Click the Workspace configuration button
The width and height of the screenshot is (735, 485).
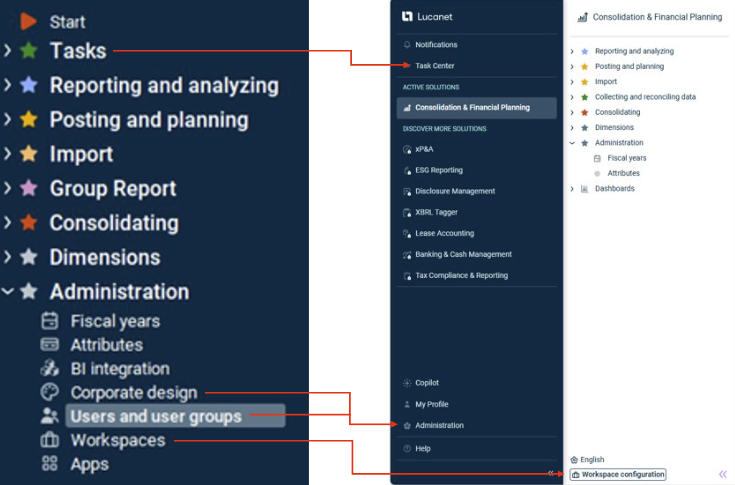617,474
